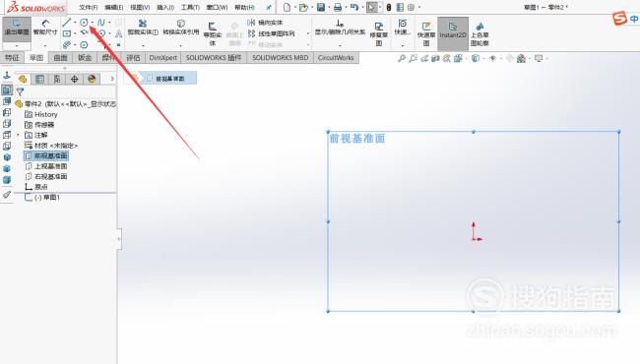This screenshot has height=364, width=640.
Task: Switch to the DimXpert tab
Action: click(x=163, y=58)
